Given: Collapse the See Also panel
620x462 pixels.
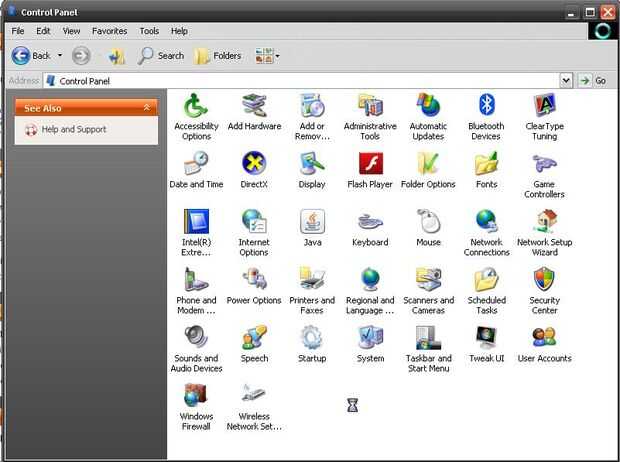Looking at the screenshot, I should click(147, 108).
